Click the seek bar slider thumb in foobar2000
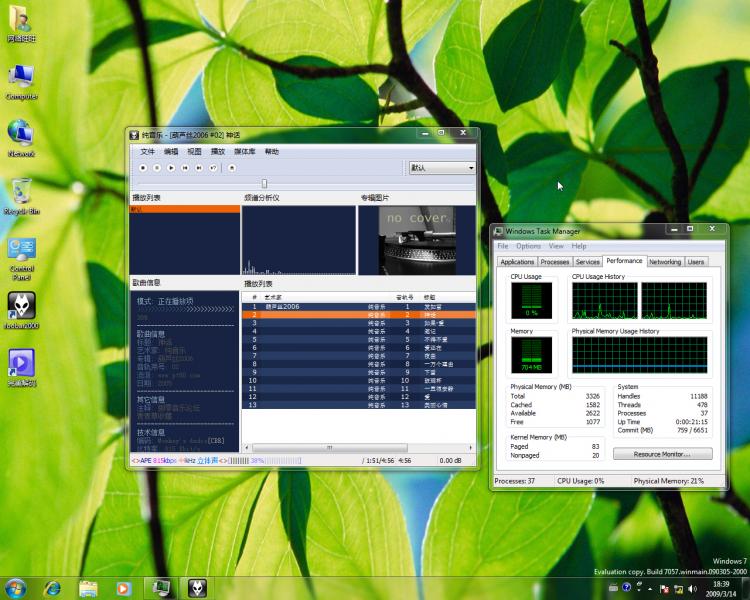 (x=265, y=184)
